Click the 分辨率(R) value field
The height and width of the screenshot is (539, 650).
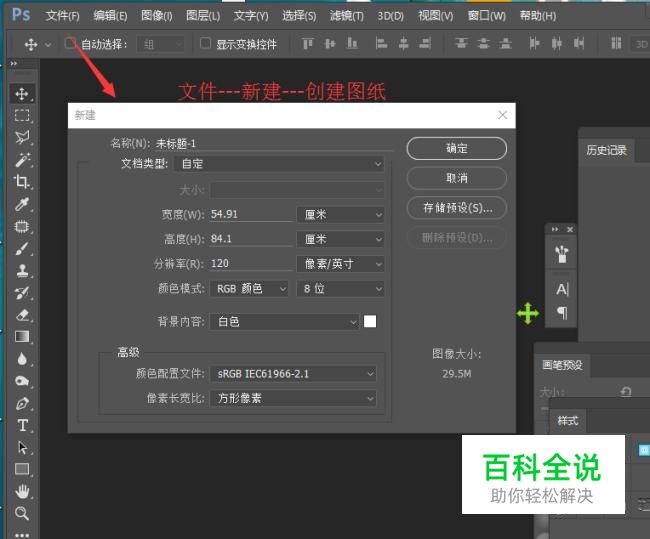coord(251,264)
